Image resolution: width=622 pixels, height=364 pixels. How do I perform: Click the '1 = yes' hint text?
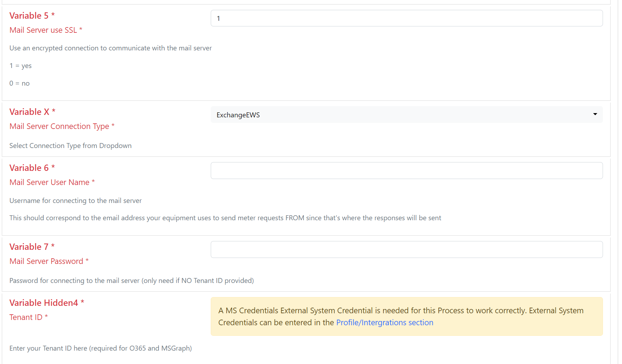click(20, 66)
